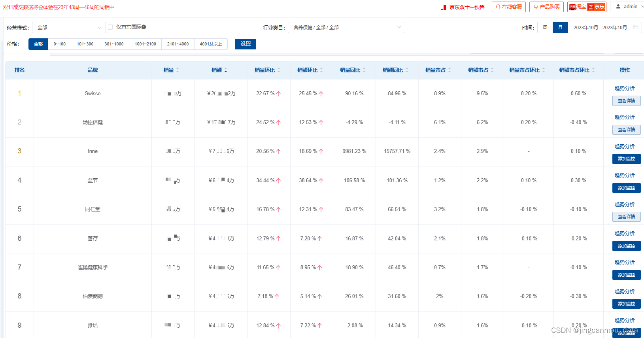Viewport: 644px width, 338px height.
Task: Click the 善存 brand name
Action: (x=93, y=238)
